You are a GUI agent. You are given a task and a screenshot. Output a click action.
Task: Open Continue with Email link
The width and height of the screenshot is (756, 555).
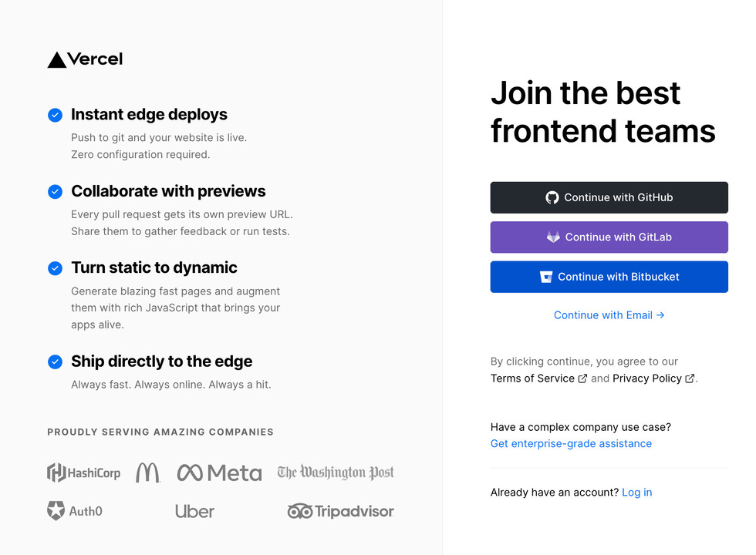click(x=609, y=315)
